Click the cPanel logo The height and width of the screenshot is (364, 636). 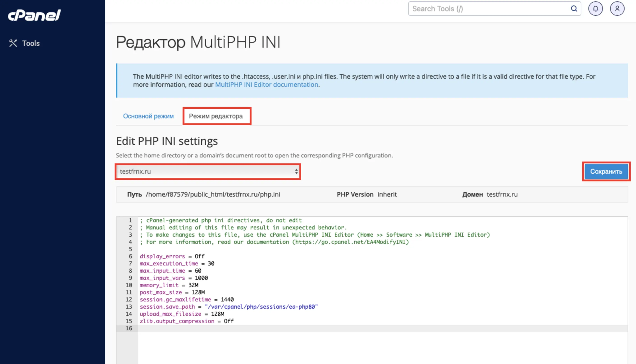click(x=34, y=15)
